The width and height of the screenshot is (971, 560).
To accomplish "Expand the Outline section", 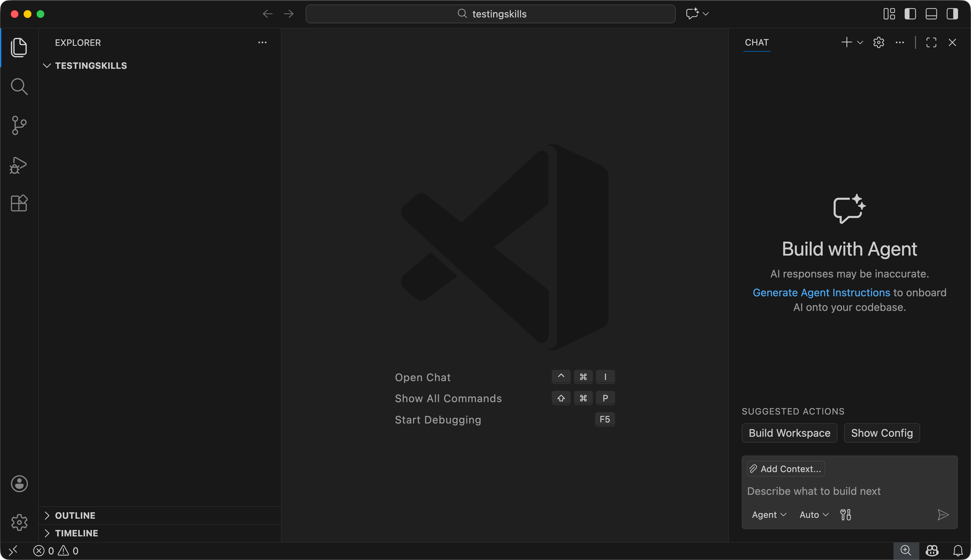I will [75, 515].
